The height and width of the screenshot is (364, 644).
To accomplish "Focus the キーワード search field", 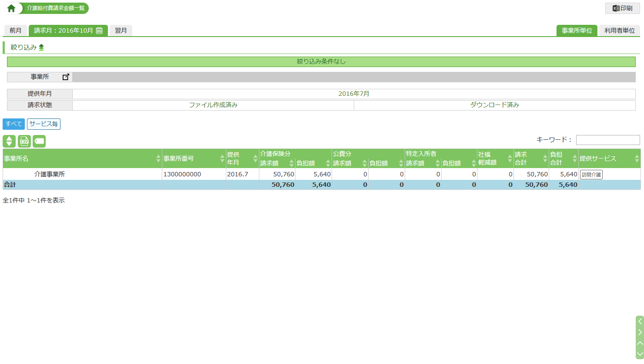I will point(607,140).
